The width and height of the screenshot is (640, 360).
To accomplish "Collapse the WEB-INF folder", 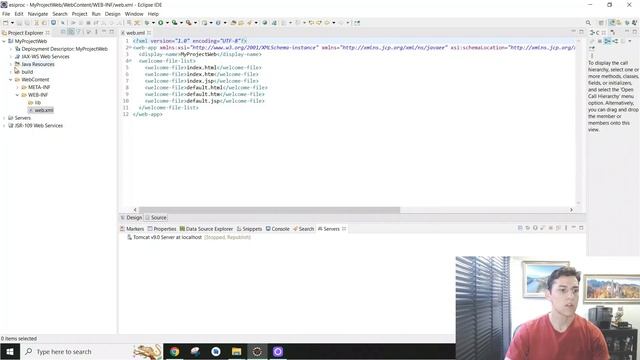I will coord(18,95).
